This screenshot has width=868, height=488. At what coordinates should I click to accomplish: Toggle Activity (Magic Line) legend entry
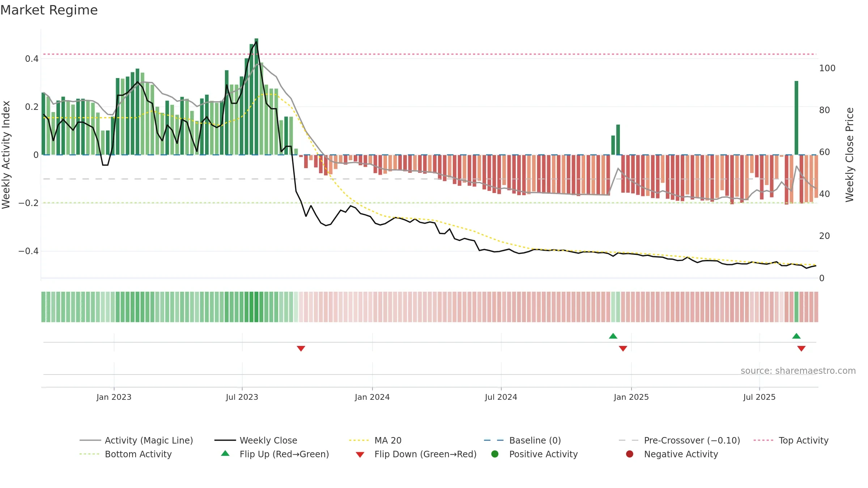point(136,440)
